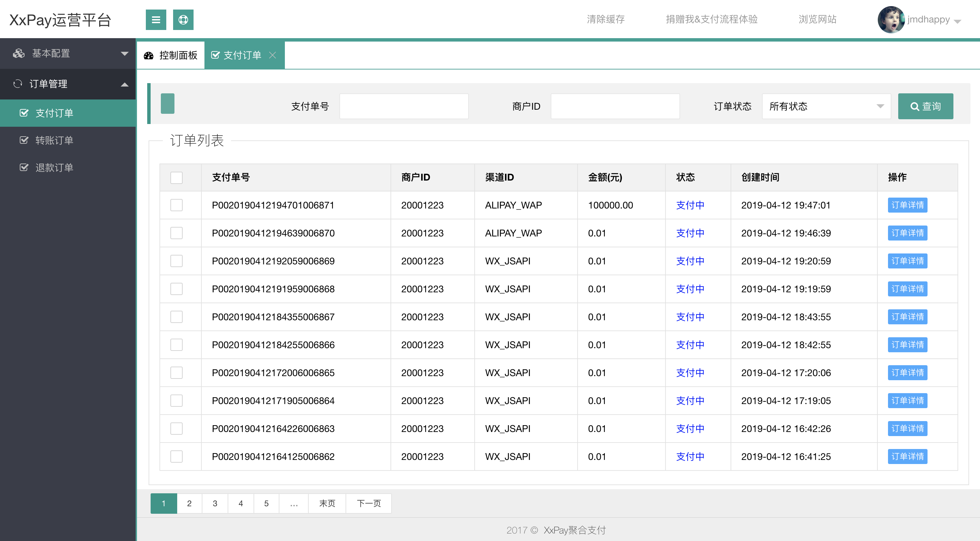
Task: Click the jmdhappy user avatar
Action: pos(890,20)
